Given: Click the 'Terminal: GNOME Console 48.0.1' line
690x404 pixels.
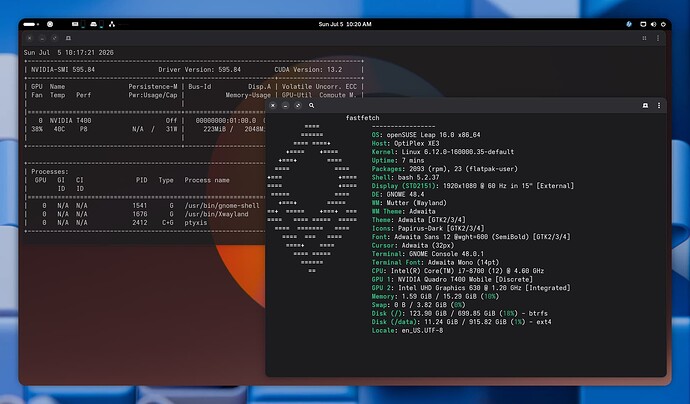Looking at the screenshot, I should click(x=428, y=254).
